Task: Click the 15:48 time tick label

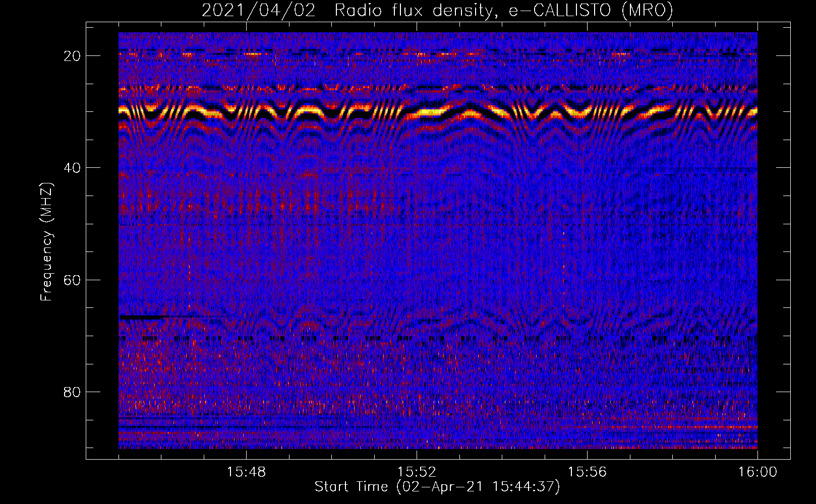Action: point(246,472)
